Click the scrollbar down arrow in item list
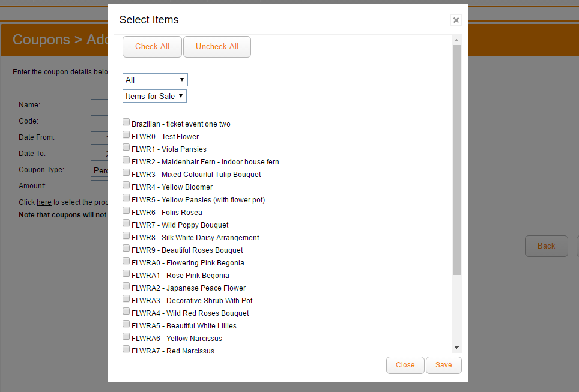The width and height of the screenshot is (579, 392). tap(456, 348)
